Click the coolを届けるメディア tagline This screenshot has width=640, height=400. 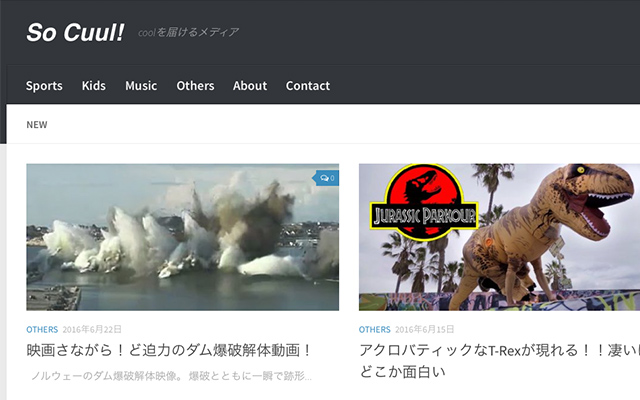pos(188,32)
